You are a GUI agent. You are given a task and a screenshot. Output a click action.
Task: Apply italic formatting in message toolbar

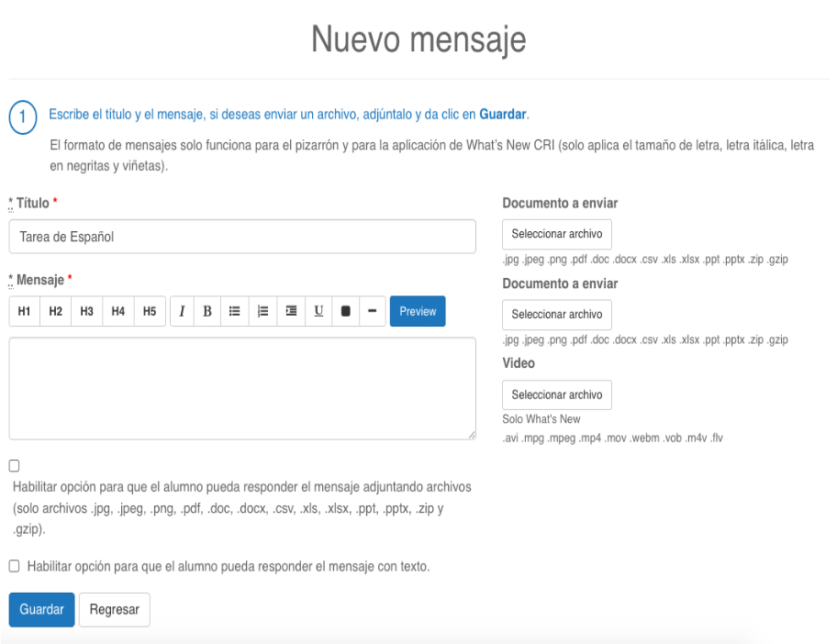click(x=182, y=312)
